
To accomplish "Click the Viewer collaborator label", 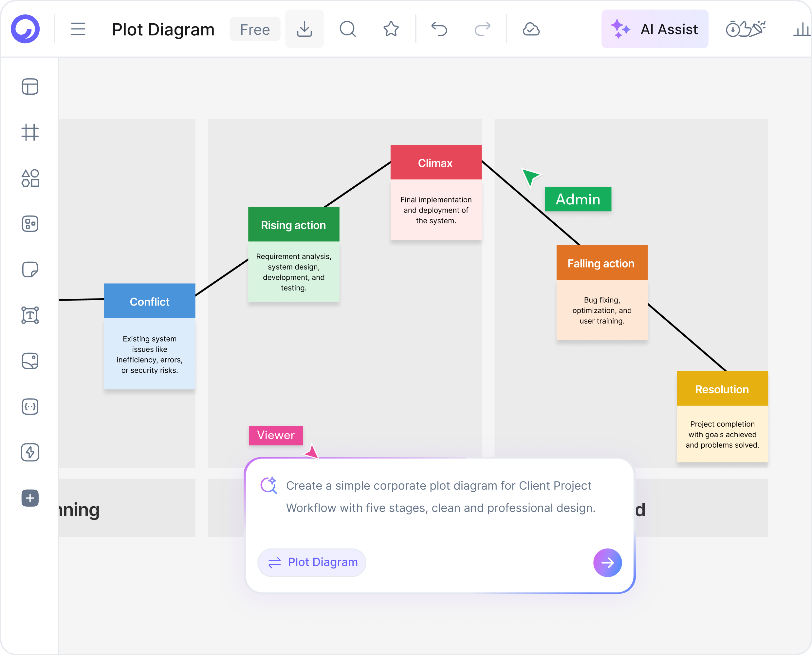I will 276,435.
